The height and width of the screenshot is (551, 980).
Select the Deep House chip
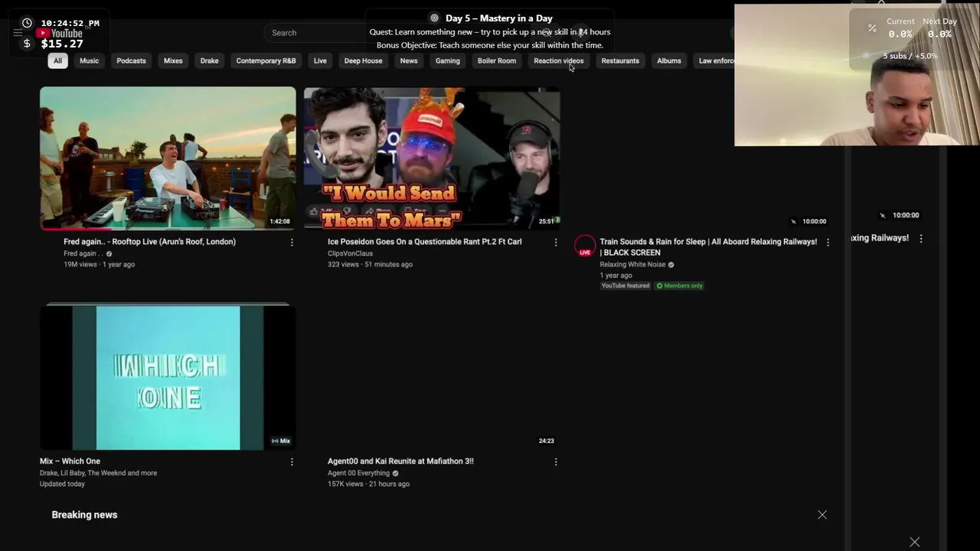point(363,60)
